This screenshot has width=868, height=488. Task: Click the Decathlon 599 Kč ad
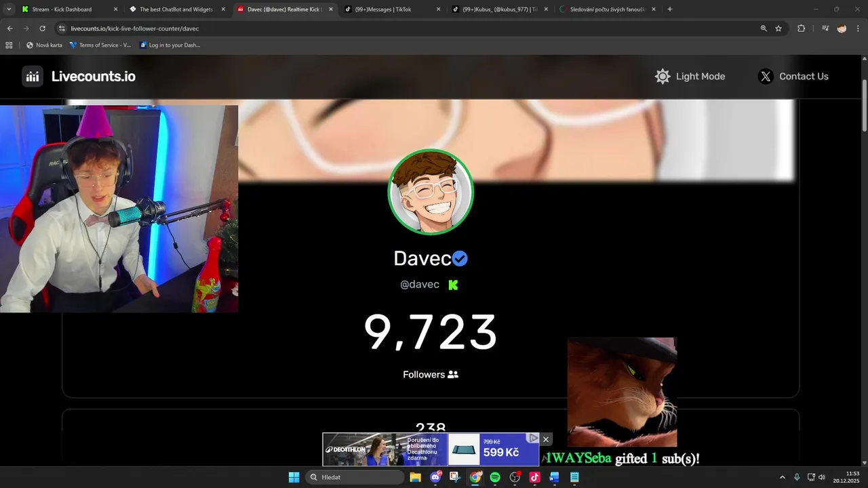[431, 449]
